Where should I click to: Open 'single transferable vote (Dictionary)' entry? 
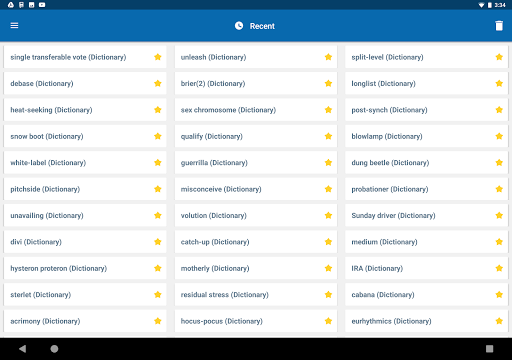(x=85, y=57)
